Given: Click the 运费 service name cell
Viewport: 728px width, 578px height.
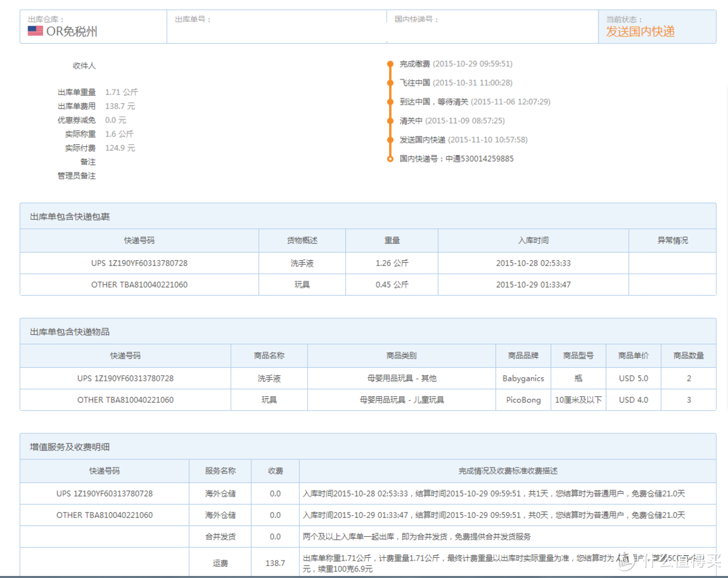Looking at the screenshot, I should pyautogui.click(x=220, y=563).
